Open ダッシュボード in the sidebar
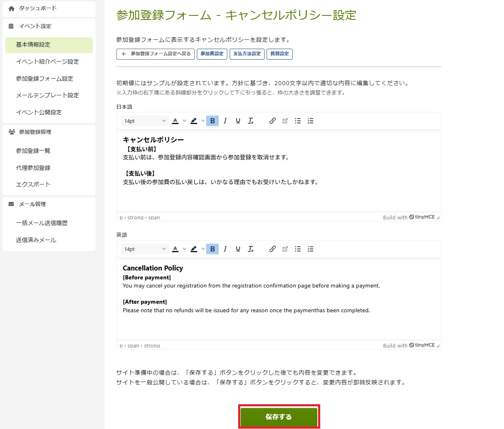This screenshot has width=504, height=429. [37, 8]
